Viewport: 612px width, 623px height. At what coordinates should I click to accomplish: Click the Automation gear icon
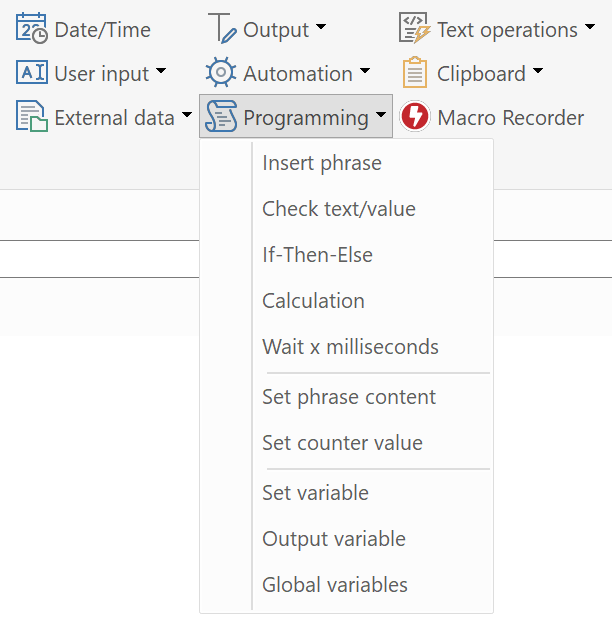pos(221,72)
